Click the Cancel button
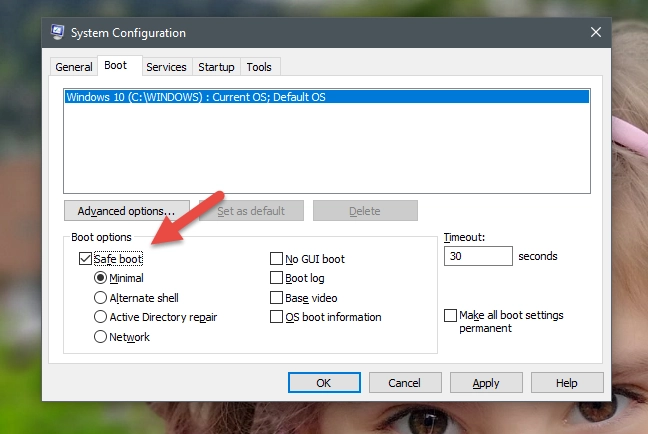Screen dimensions: 648x434 point(405,383)
